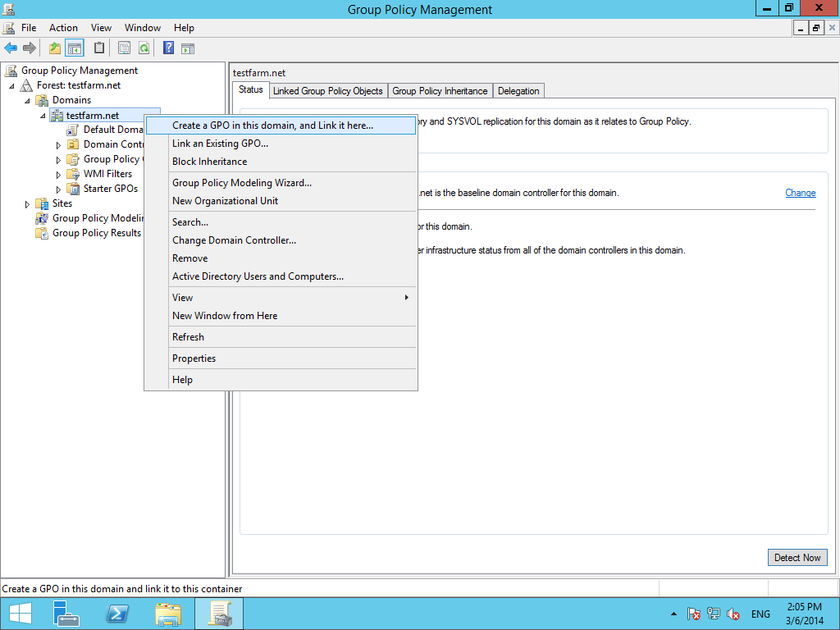Click Group Policy Objects folder icon
The height and width of the screenshot is (630, 840).
pos(73,159)
